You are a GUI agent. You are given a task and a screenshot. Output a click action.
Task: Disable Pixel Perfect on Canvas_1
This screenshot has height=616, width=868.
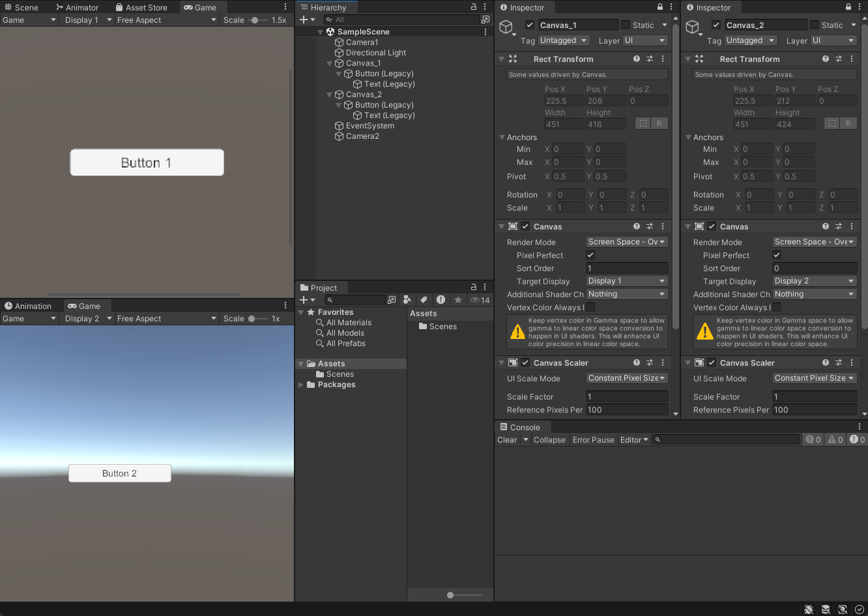(590, 255)
